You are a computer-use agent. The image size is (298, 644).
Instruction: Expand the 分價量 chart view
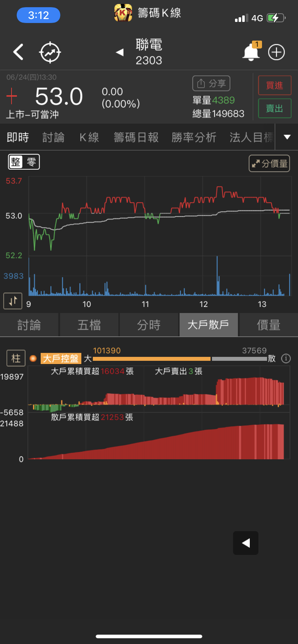pos(269,164)
